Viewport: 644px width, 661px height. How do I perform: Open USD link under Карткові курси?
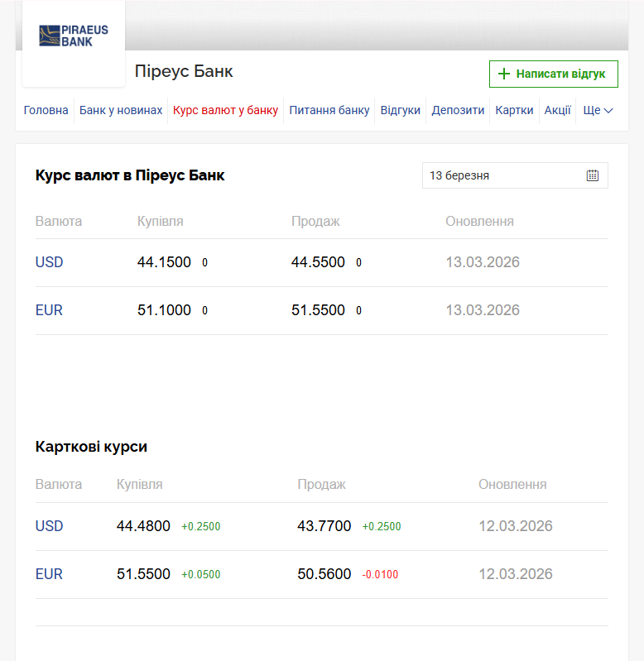(50, 526)
